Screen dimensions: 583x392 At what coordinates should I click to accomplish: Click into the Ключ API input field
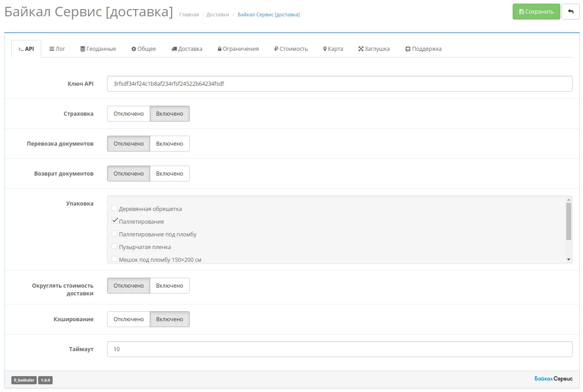click(340, 84)
